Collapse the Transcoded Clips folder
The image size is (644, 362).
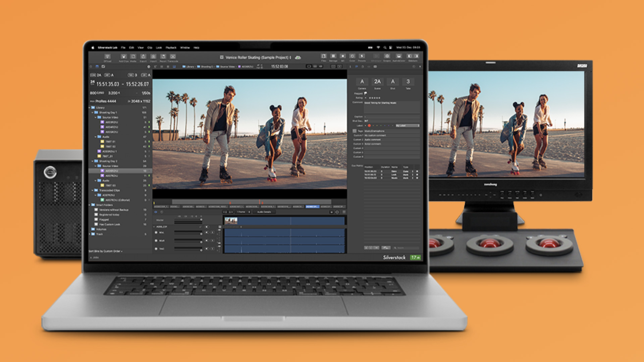tap(93, 190)
